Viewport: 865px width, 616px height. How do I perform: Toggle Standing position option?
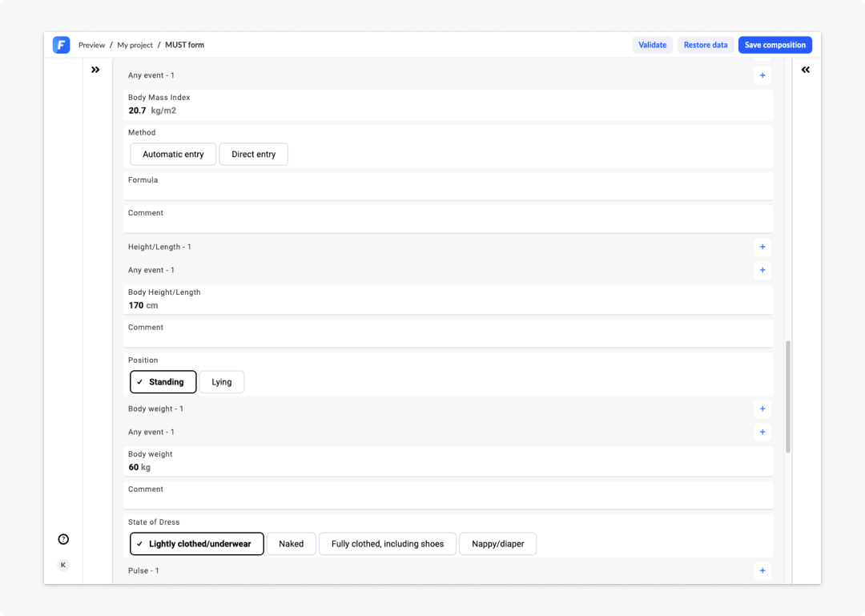(163, 382)
